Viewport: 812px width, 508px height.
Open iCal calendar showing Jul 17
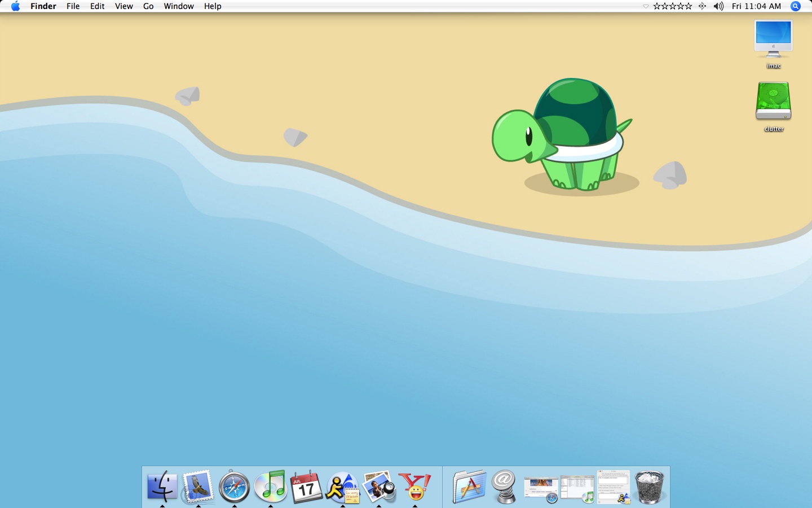[306, 487]
